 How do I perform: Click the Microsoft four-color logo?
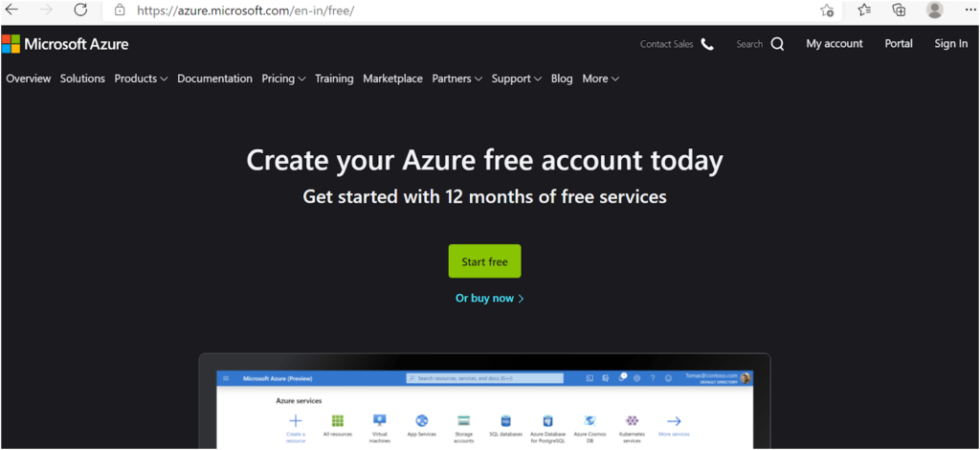11,44
